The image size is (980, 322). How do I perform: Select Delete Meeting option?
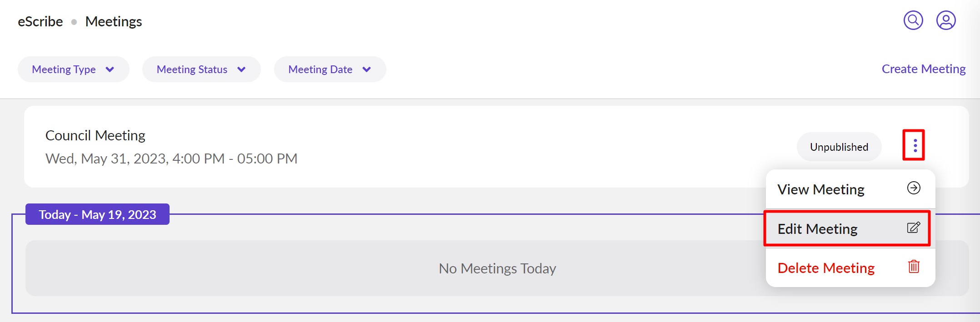click(x=825, y=268)
